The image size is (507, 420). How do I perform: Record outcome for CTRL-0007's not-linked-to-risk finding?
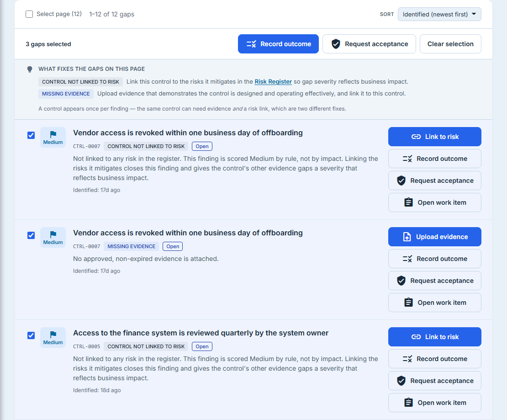point(434,159)
